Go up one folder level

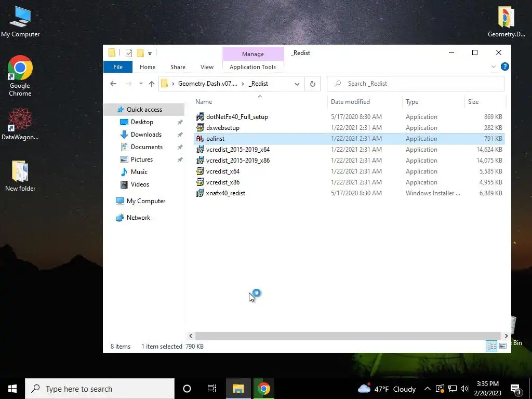pyautogui.click(x=151, y=84)
